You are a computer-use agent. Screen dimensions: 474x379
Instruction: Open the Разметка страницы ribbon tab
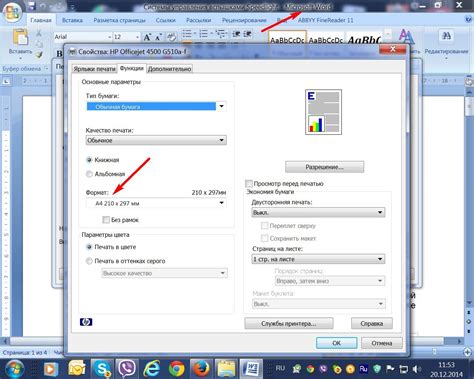[x=119, y=20]
